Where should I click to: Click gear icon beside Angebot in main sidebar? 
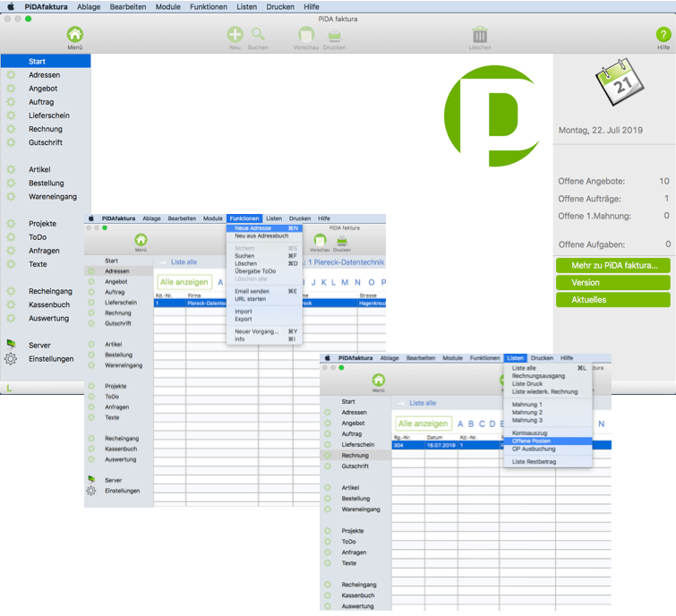click(x=11, y=89)
